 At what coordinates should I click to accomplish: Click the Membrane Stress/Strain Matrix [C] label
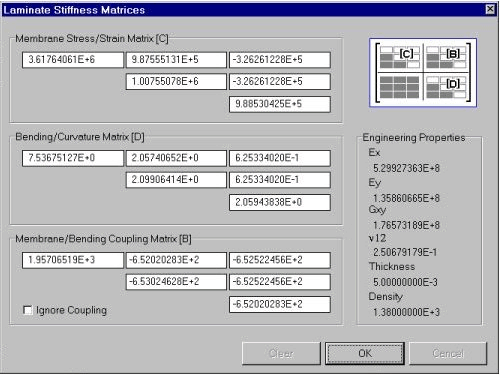(92, 39)
